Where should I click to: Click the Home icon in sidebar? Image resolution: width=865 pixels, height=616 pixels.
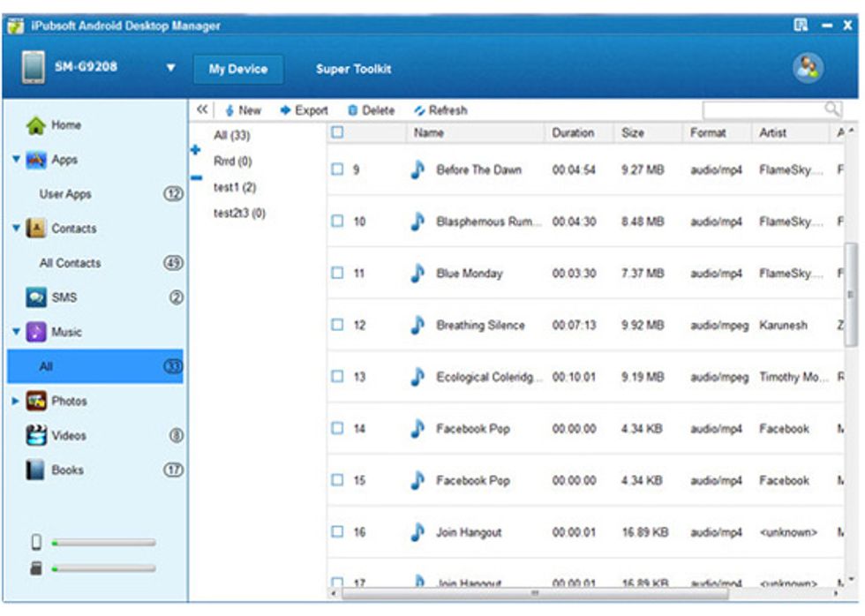coord(36,126)
